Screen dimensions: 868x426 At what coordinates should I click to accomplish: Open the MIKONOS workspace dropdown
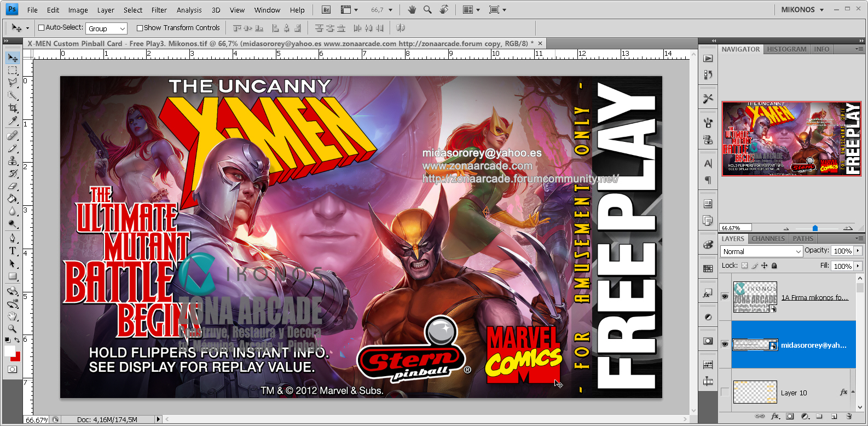[x=802, y=10]
